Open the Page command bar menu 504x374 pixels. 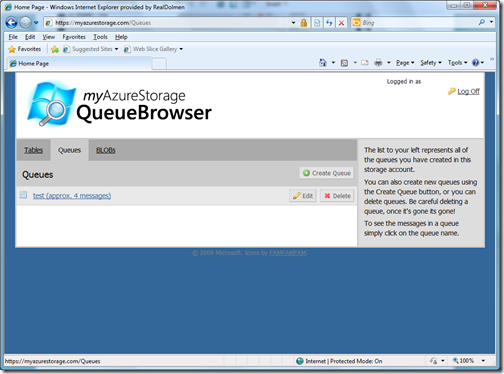(x=405, y=63)
